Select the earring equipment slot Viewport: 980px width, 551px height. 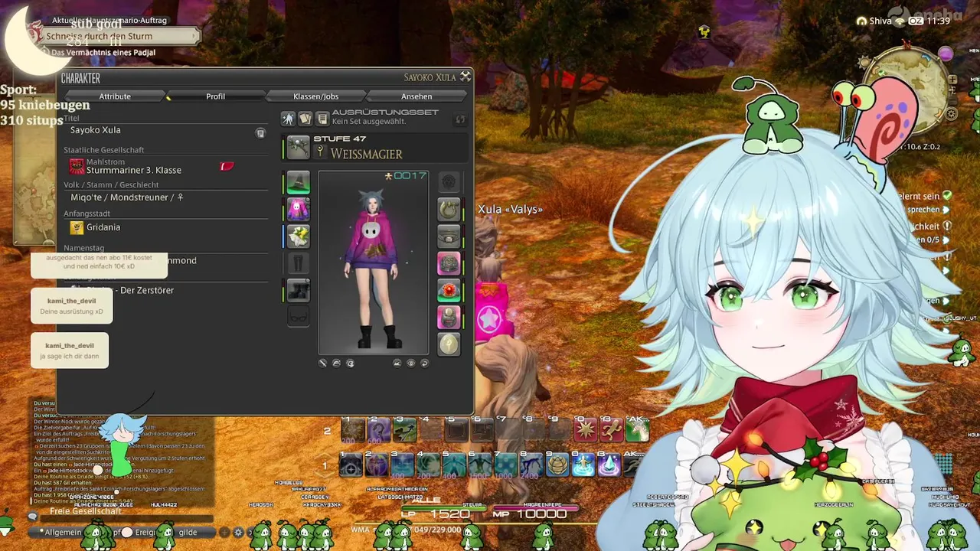pos(449,209)
